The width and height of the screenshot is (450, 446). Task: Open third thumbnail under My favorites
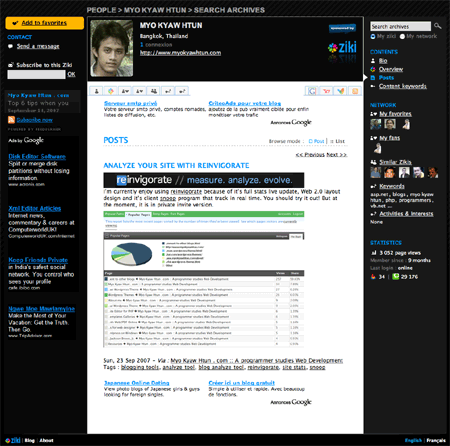(406, 124)
